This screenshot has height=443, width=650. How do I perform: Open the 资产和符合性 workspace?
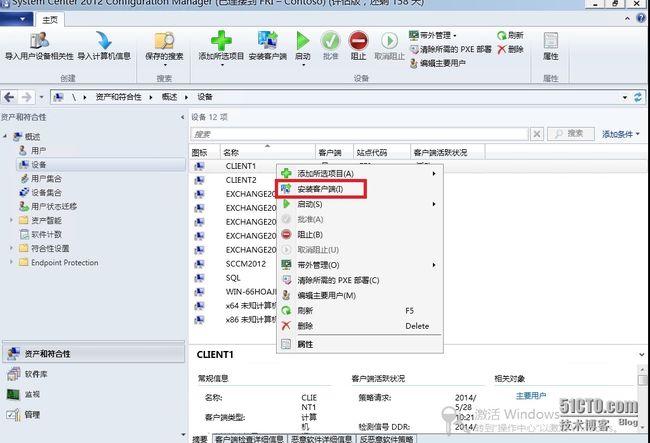point(93,353)
